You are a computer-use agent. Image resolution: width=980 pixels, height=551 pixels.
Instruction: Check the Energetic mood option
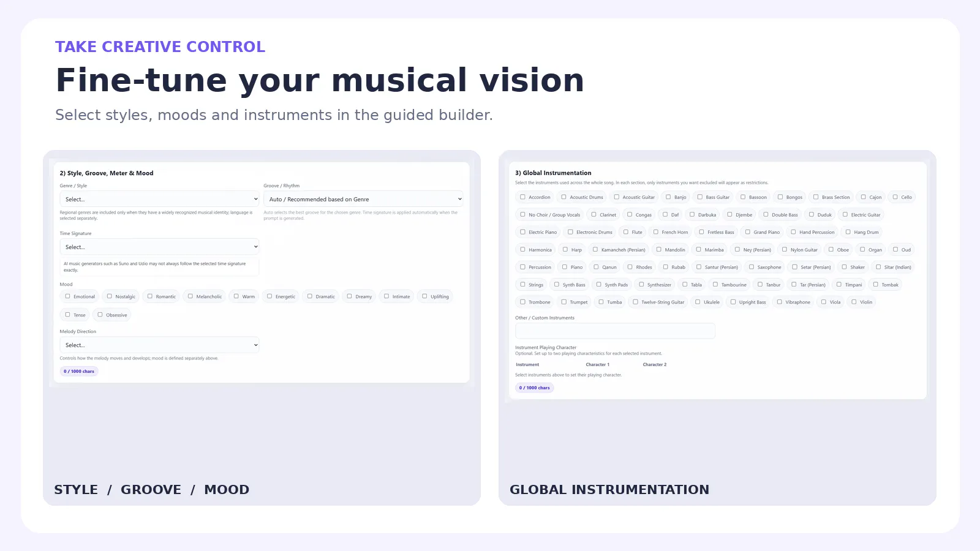coord(269,296)
